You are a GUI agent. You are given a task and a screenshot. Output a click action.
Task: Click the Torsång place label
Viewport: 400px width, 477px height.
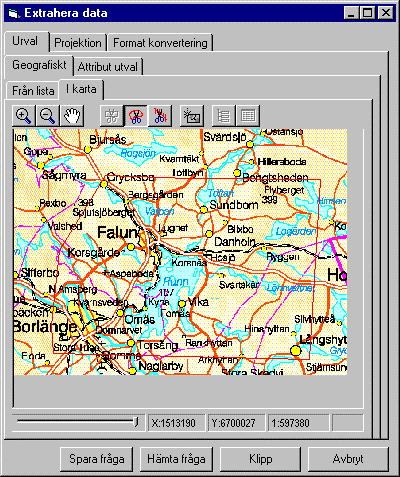click(x=158, y=346)
